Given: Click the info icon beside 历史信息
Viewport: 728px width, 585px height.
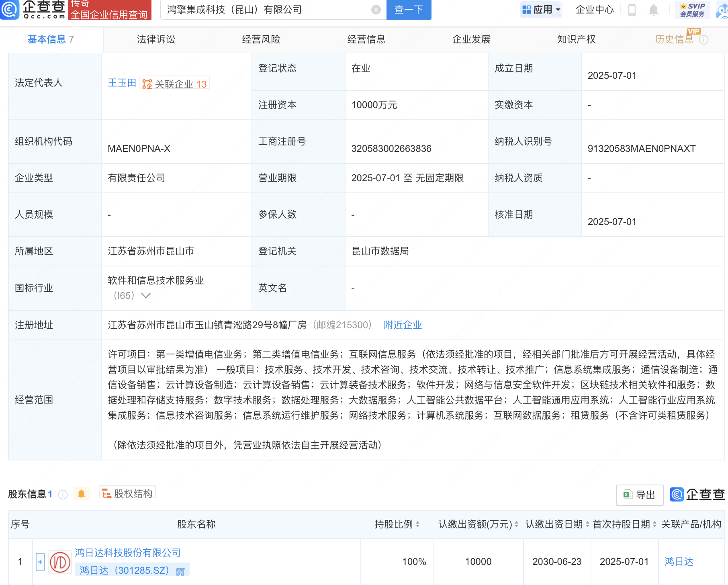Looking at the screenshot, I should click(x=704, y=40).
